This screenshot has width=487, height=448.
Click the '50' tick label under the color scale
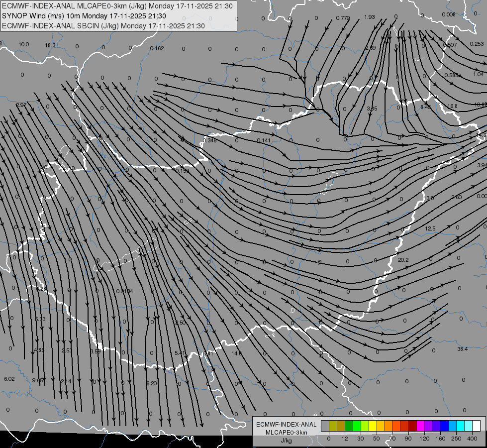377,439
